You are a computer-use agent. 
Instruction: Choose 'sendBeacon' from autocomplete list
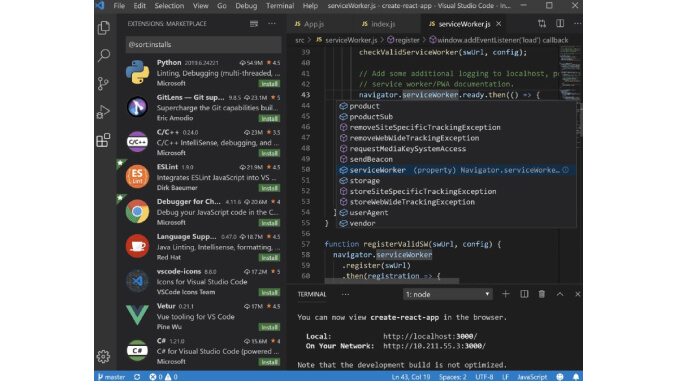point(457,159)
